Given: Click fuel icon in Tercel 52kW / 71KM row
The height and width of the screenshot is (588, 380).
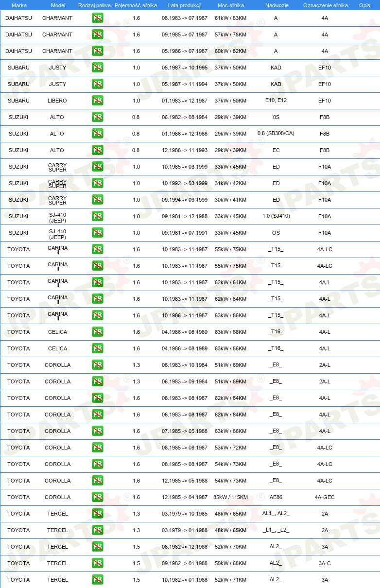Looking at the screenshot, I should [x=97, y=580].
